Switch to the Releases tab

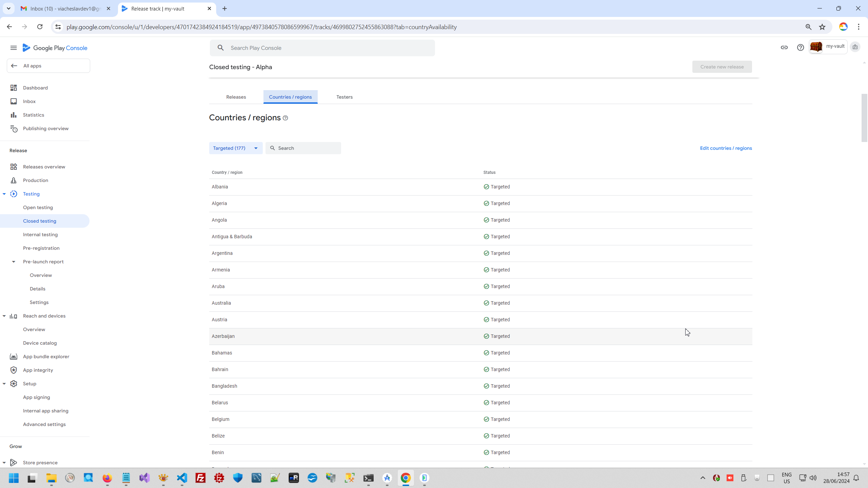click(236, 97)
